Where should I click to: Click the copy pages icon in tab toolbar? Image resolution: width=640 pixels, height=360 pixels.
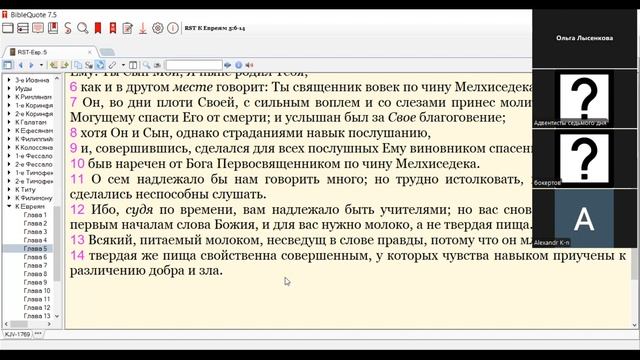[x=78, y=65]
